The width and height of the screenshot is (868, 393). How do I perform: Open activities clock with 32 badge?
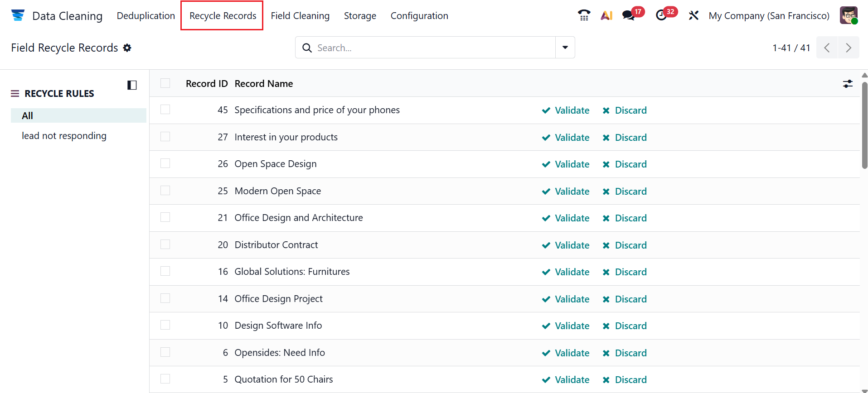click(x=661, y=15)
